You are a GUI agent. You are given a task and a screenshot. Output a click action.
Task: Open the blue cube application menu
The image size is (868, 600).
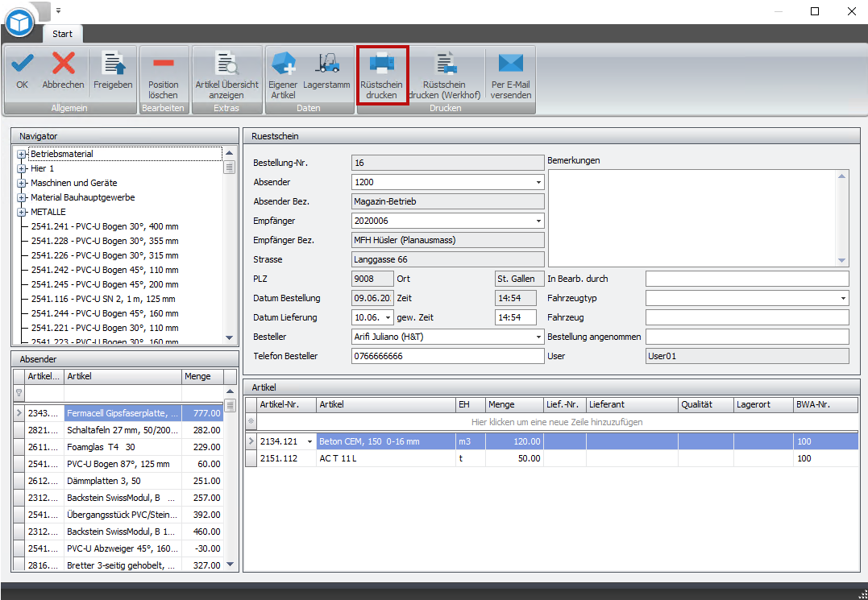[x=19, y=23]
